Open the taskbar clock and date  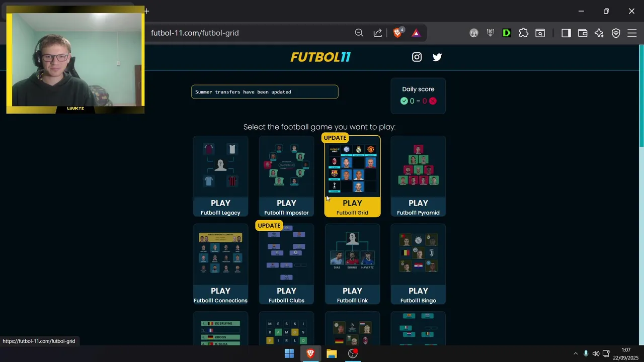(626, 353)
